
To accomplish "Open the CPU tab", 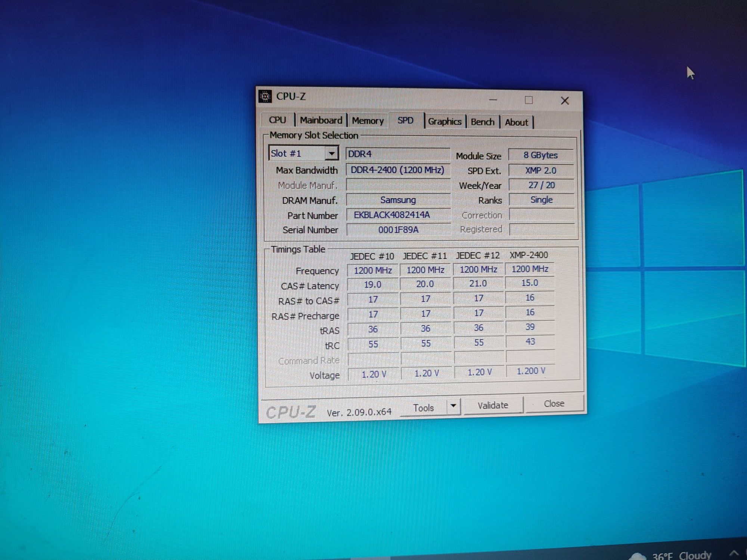I will [278, 120].
